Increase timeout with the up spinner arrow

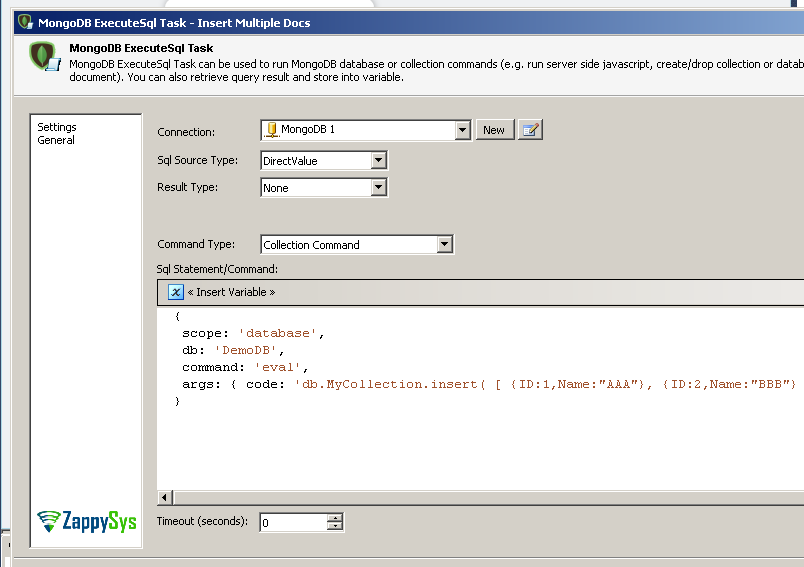click(335, 518)
